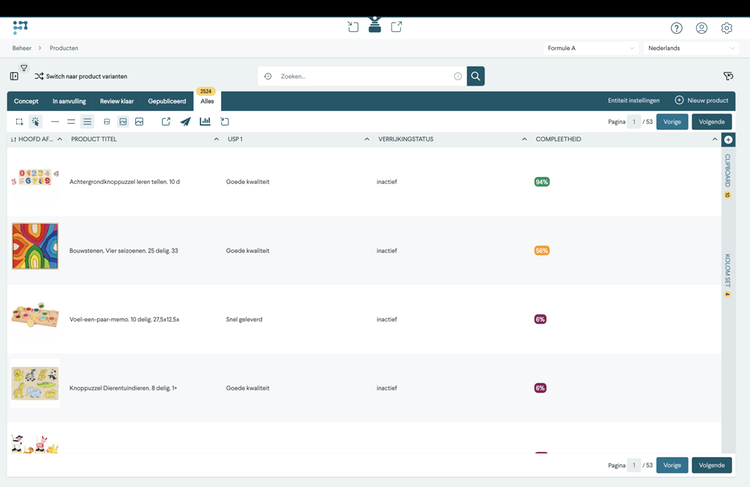Screen dimensions: 750x487
Task: Open the help question-mark icon
Action: coord(676,28)
